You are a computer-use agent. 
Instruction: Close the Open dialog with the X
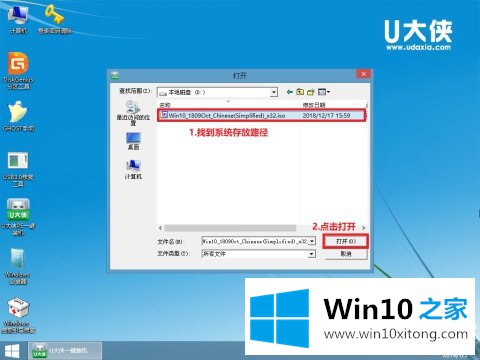[363, 74]
